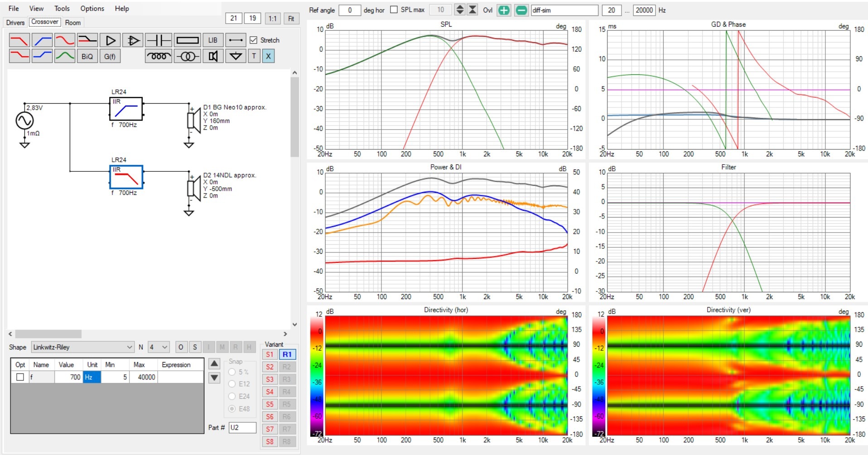Image resolution: width=868 pixels, height=455 pixels.
Task: Select the D2 14NDL driver symbol
Action: tap(194, 188)
